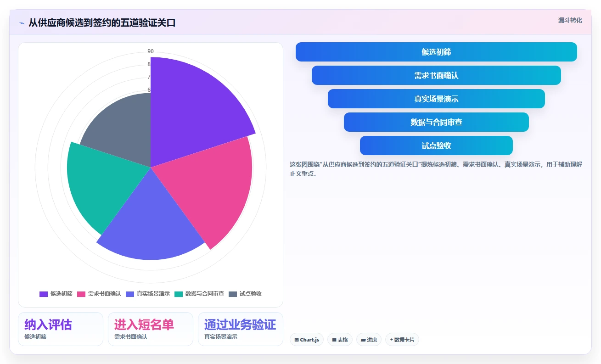Viewport: 601px width, 364px height.
Task: Toggle 候选初筛 legend purple swatch
Action: (44, 294)
